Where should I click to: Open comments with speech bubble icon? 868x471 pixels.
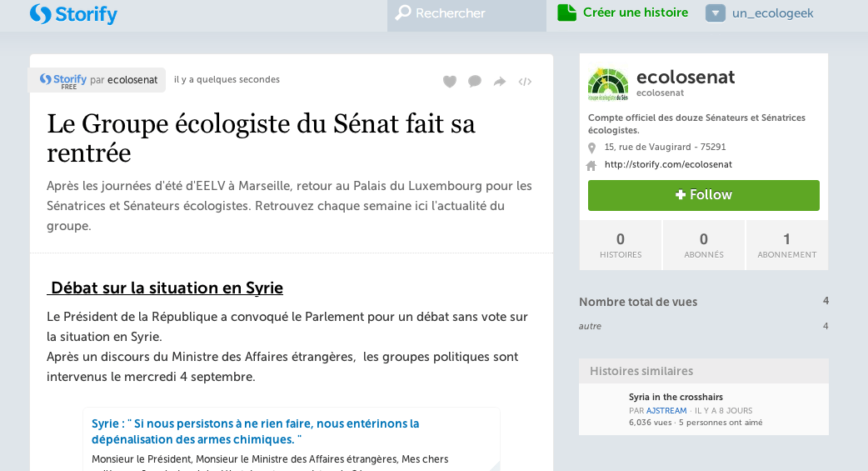475,82
